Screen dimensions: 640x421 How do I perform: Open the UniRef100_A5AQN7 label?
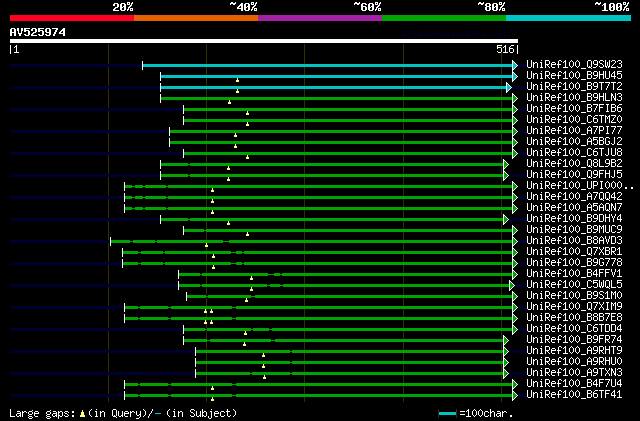[x=574, y=207]
